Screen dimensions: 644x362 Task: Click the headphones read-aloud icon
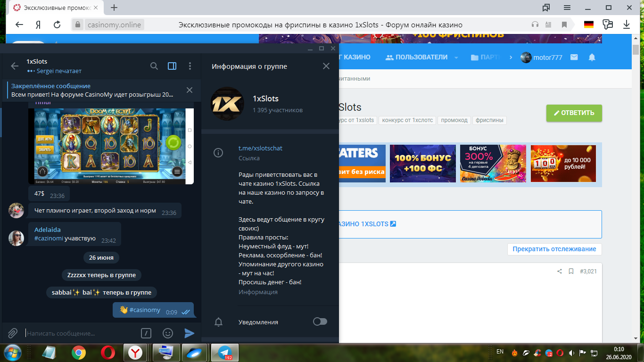coord(535,25)
